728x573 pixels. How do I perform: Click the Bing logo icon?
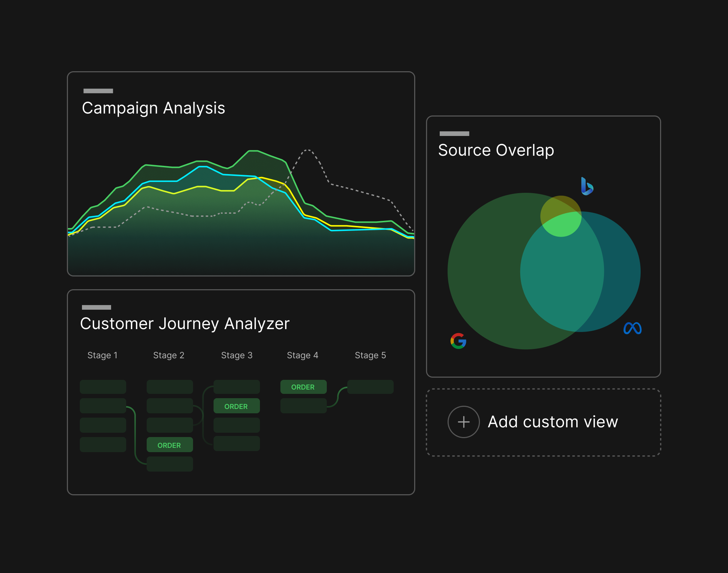[x=587, y=186]
